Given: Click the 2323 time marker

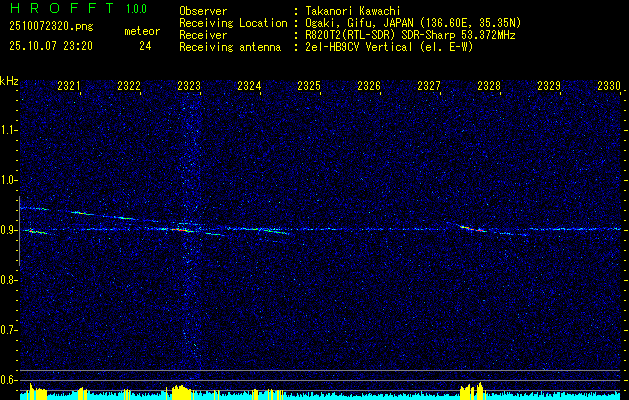Looking at the screenshot, I should tap(189, 86).
